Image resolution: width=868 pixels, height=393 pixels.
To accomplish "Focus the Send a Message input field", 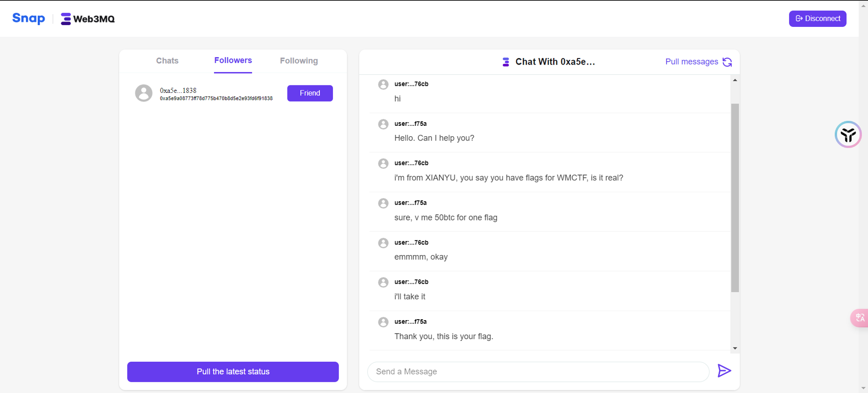I will point(538,372).
